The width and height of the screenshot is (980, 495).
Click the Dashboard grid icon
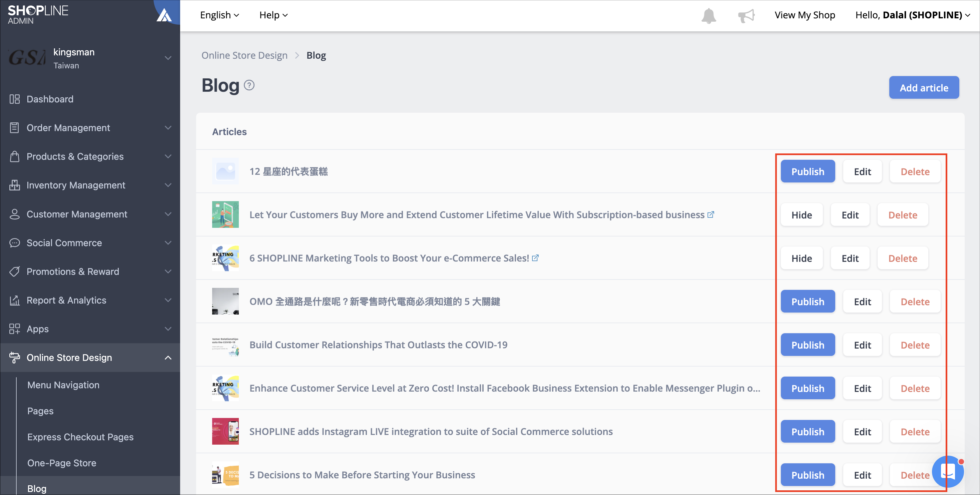[14, 99]
